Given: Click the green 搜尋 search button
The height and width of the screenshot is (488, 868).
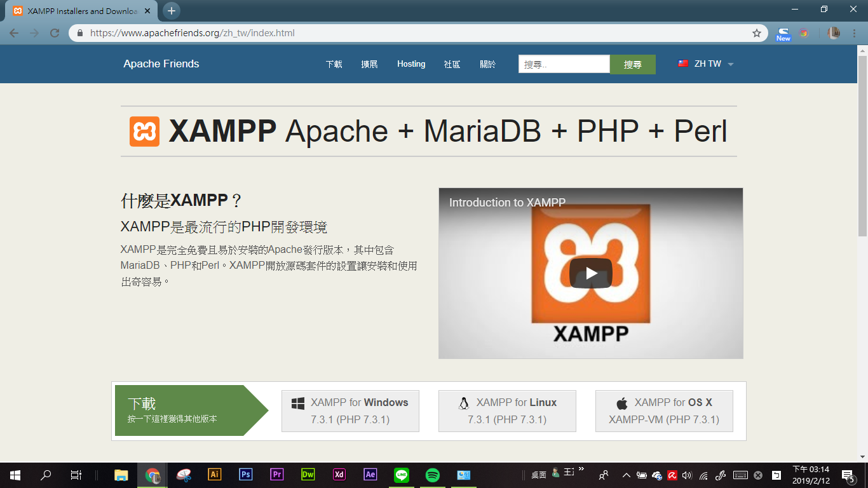Looking at the screenshot, I should coord(632,64).
